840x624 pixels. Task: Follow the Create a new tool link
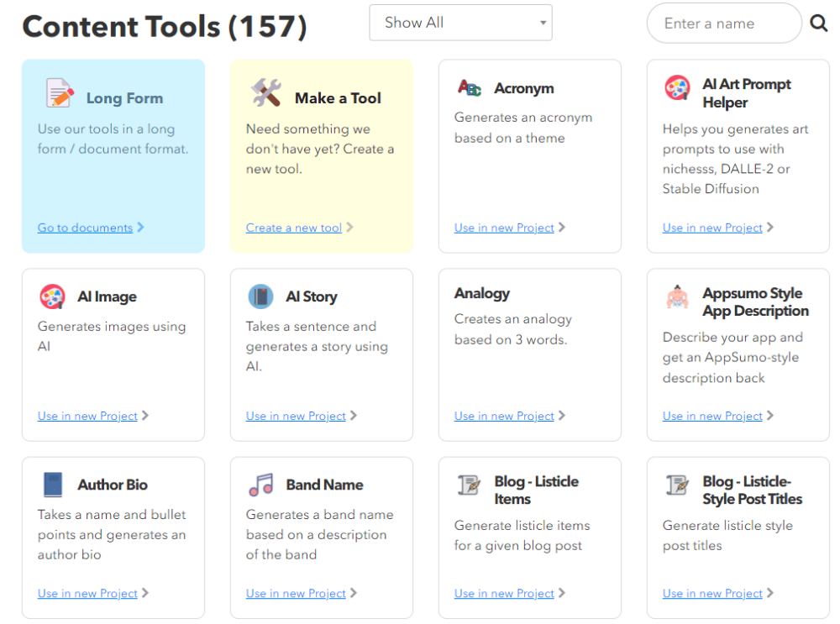tap(294, 228)
